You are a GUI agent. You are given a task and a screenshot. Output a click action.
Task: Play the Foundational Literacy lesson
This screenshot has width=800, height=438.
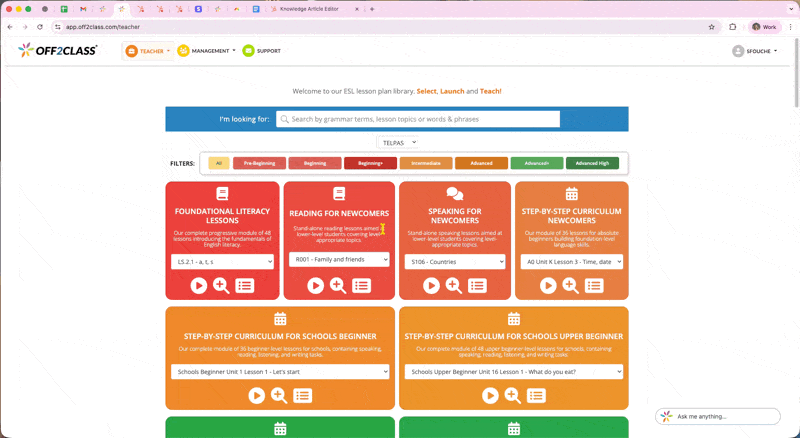point(199,286)
